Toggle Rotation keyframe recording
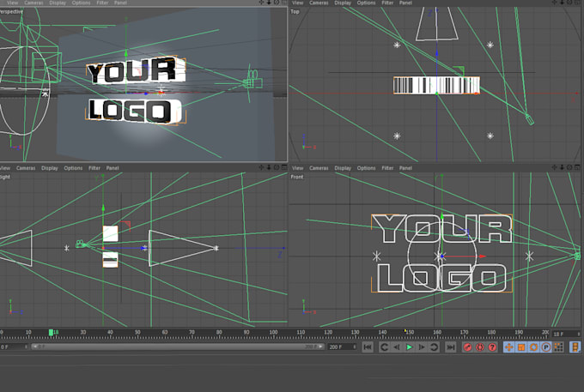The height and width of the screenshot is (392, 584). coord(533,347)
